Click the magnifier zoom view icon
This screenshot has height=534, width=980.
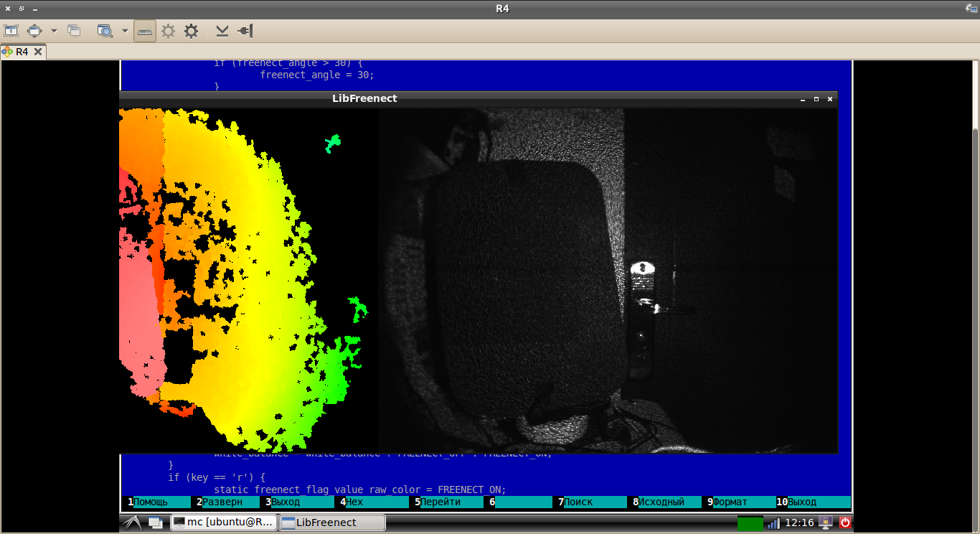[105, 31]
